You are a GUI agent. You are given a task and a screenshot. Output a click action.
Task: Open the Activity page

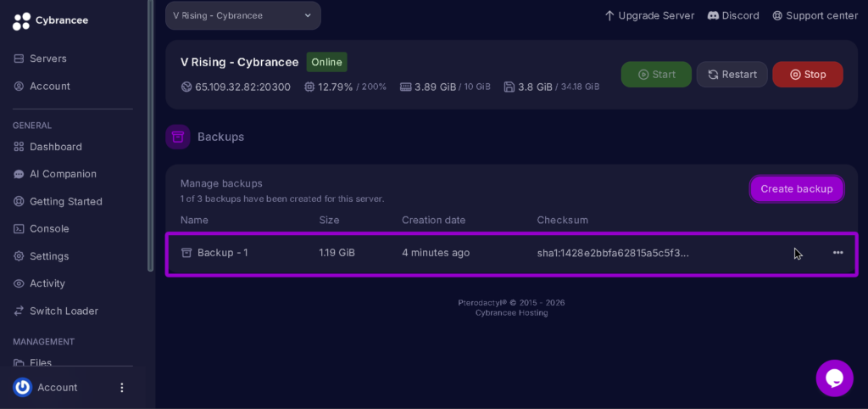pyautogui.click(x=47, y=283)
